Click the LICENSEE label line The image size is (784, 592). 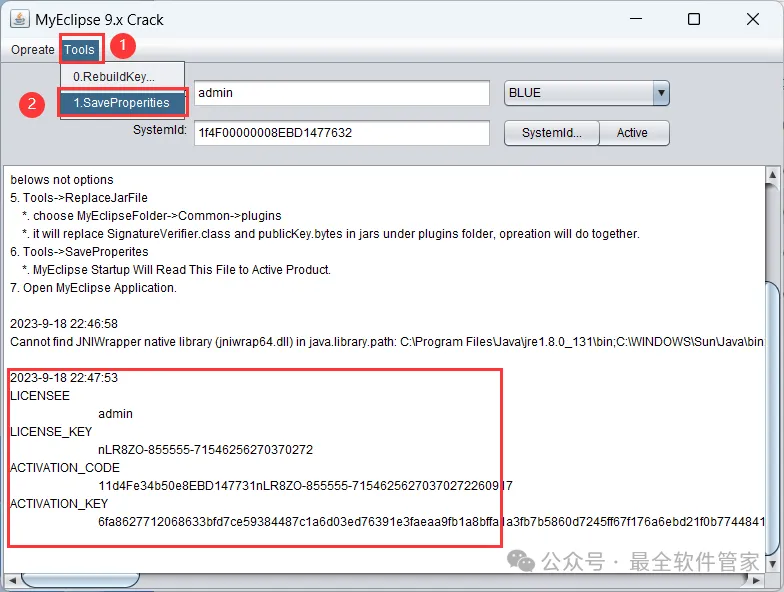pyautogui.click(x=40, y=396)
